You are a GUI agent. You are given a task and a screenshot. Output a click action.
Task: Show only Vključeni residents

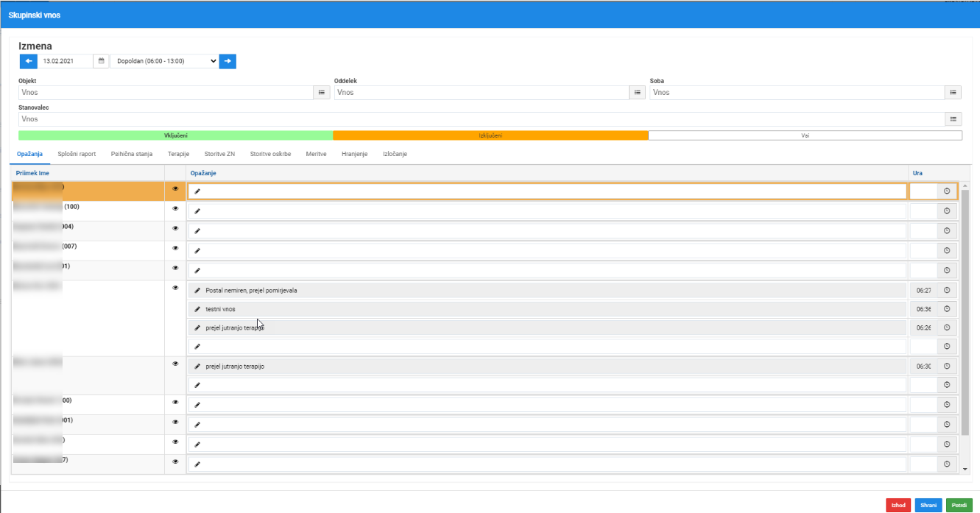pyautogui.click(x=175, y=135)
